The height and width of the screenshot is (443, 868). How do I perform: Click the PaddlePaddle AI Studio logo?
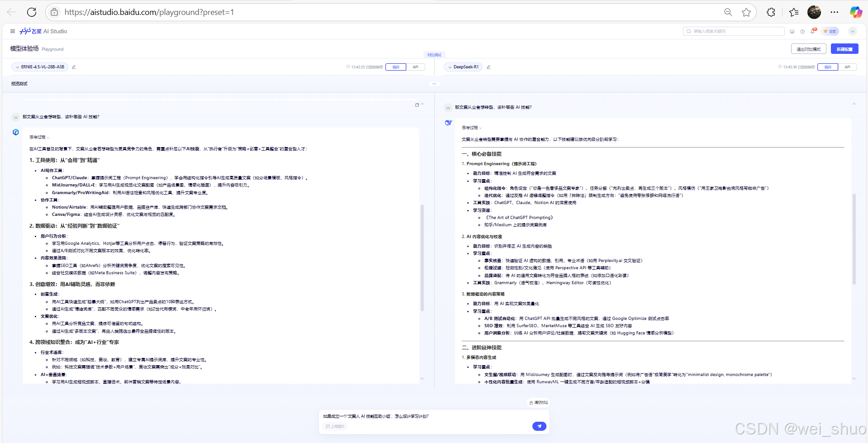pos(43,31)
